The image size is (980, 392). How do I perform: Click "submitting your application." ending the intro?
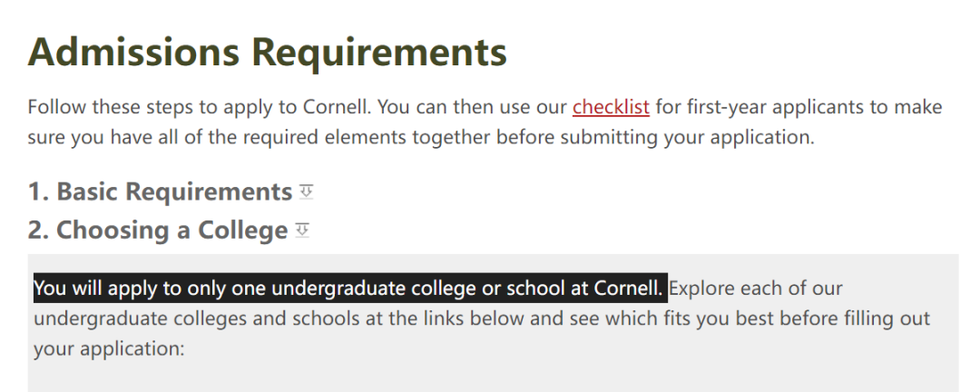pos(688,137)
